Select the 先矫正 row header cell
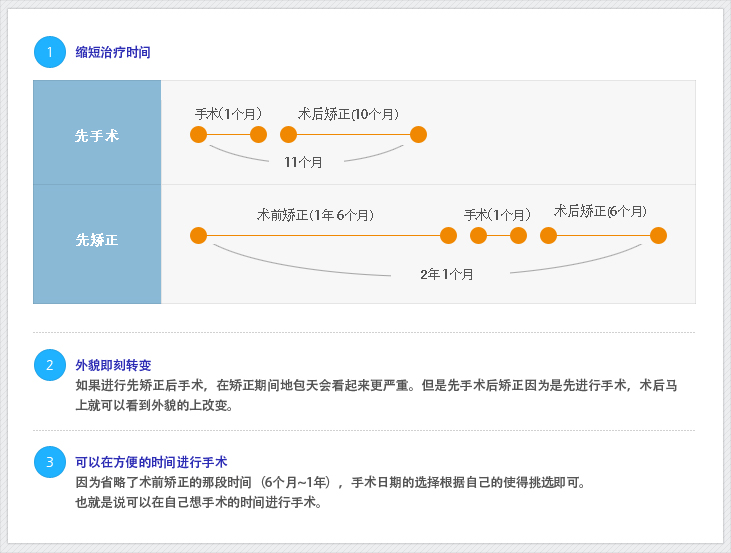The width and height of the screenshot is (731, 553). [x=97, y=244]
